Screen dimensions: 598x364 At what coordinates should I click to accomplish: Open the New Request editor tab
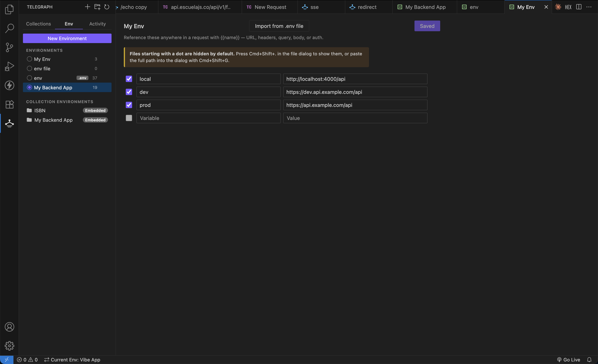[x=270, y=7]
